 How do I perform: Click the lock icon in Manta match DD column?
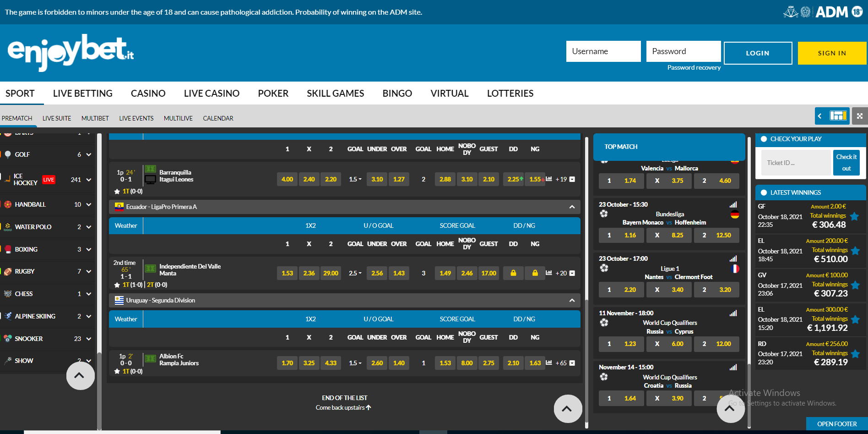pyautogui.click(x=513, y=273)
